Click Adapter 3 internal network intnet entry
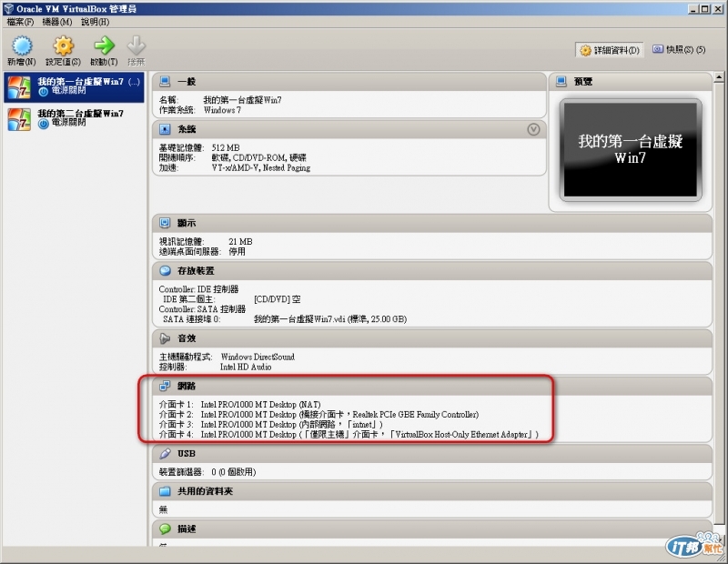The width and height of the screenshot is (728, 564). coord(270,424)
